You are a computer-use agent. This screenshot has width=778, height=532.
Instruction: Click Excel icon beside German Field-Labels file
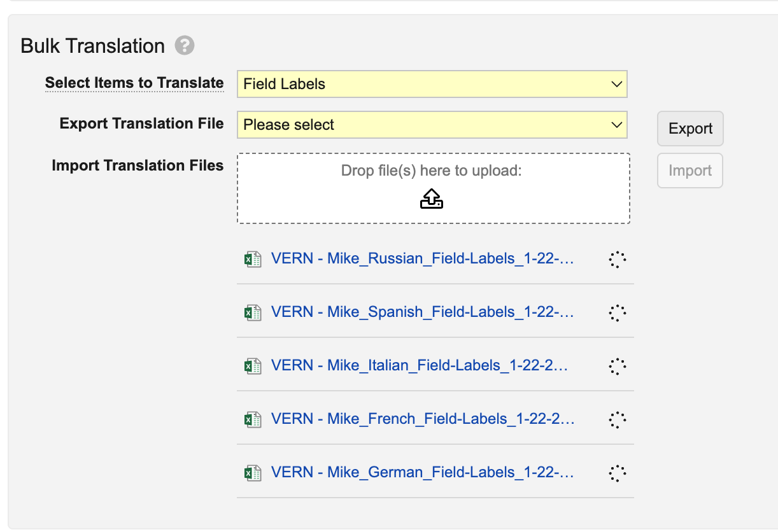(x=253, y=473)
